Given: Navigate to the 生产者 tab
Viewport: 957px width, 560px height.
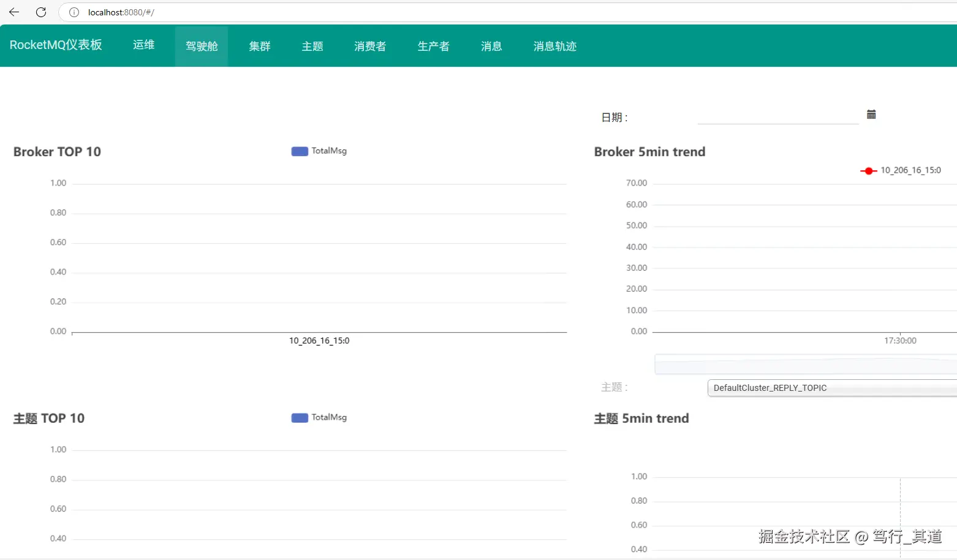Looking at the screenshot, I should [434, 47].
